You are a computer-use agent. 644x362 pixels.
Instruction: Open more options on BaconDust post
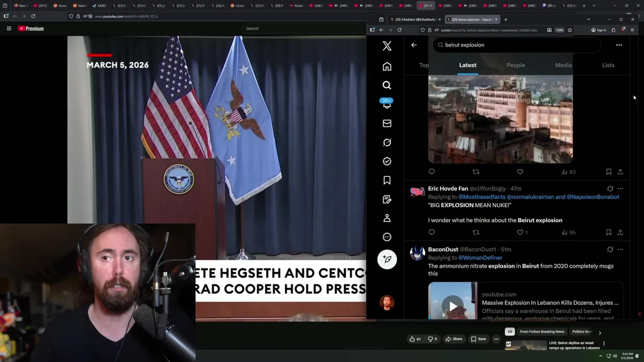(x=620, y=249)
